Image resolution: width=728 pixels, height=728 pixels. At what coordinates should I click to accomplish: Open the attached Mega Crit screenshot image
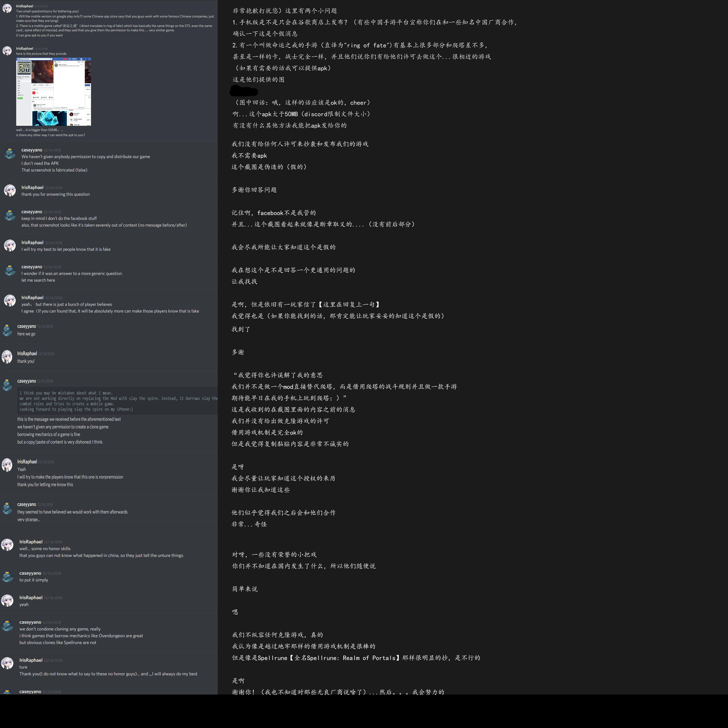pos(54,92)
